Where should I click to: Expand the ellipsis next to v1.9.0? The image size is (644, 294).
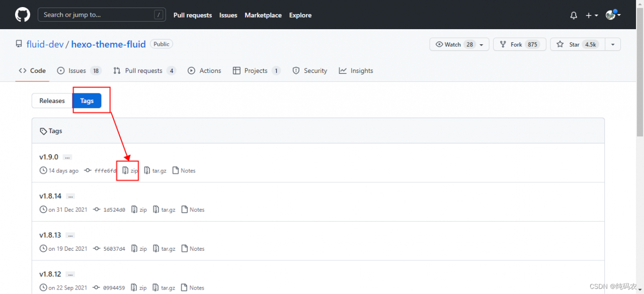click(x=67, y=157)
